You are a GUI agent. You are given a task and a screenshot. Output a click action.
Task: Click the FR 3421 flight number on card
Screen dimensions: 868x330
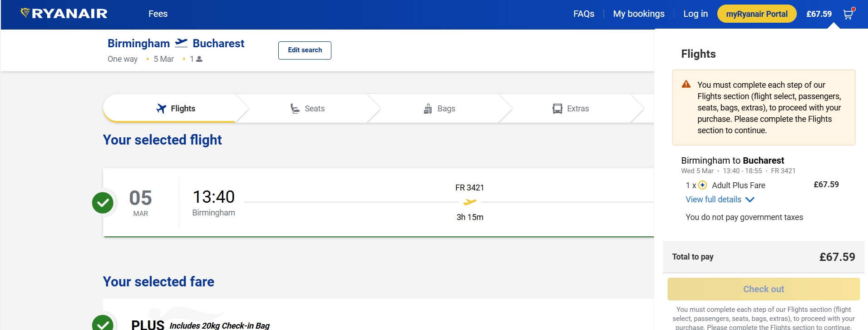[470, 188]
